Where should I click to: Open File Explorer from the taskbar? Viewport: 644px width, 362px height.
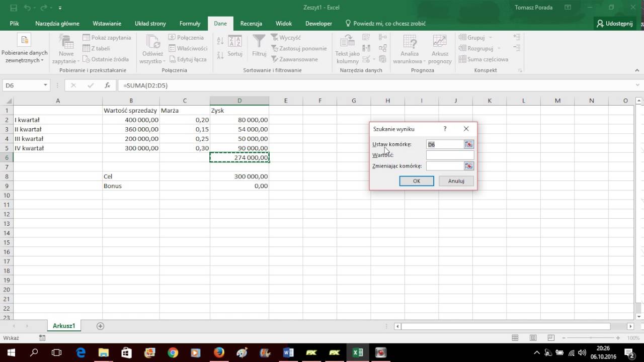coord(103,352)
